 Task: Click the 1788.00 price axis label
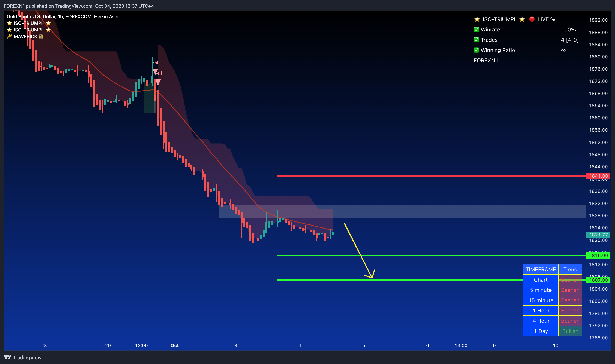pyautogui.click(x=598, y=338)
